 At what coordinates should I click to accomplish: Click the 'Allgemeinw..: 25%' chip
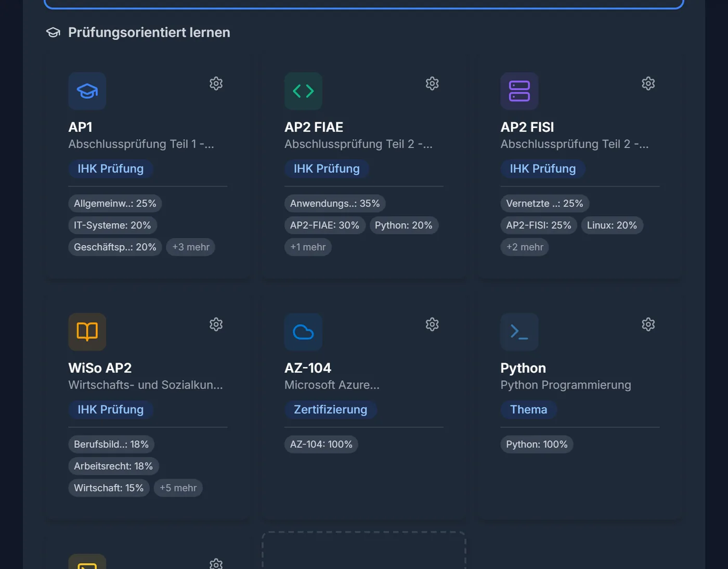click(x=115, y=203)
